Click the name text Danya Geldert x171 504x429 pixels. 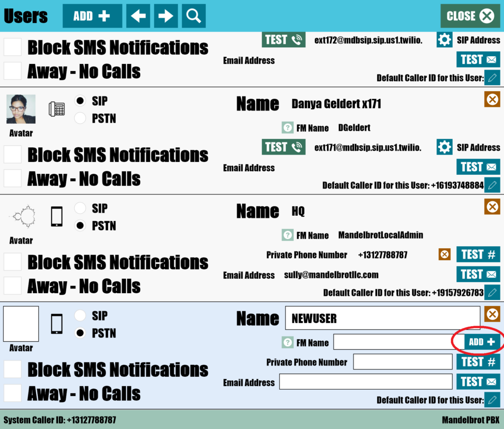tap(336, 103)
